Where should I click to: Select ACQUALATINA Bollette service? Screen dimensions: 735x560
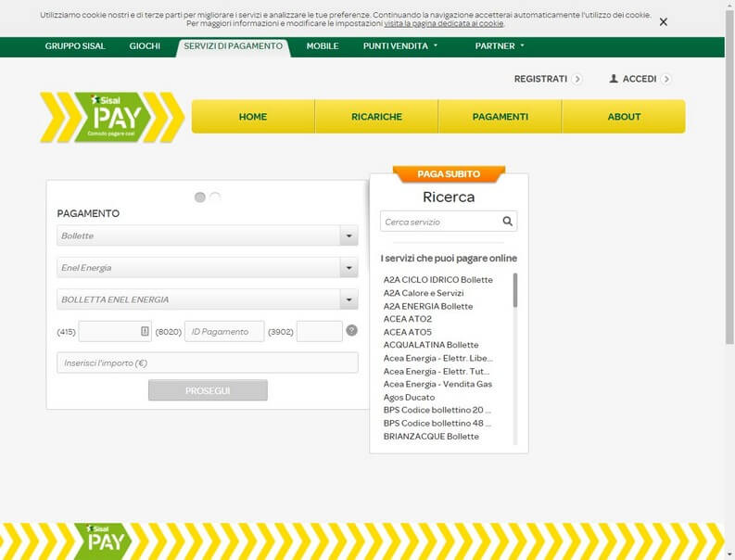[x=431, y=345]
